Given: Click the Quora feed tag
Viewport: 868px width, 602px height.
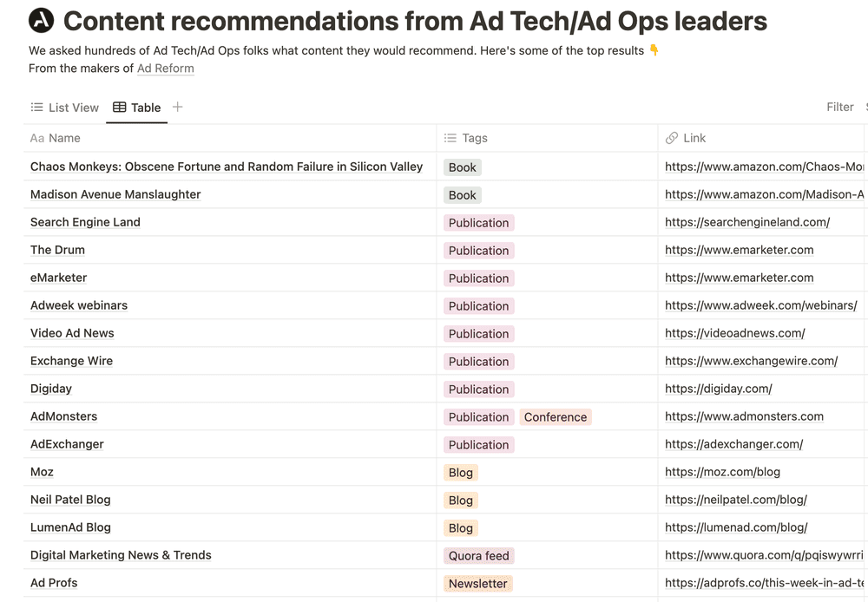Looking at the screenshot, I should pos(478,555).
